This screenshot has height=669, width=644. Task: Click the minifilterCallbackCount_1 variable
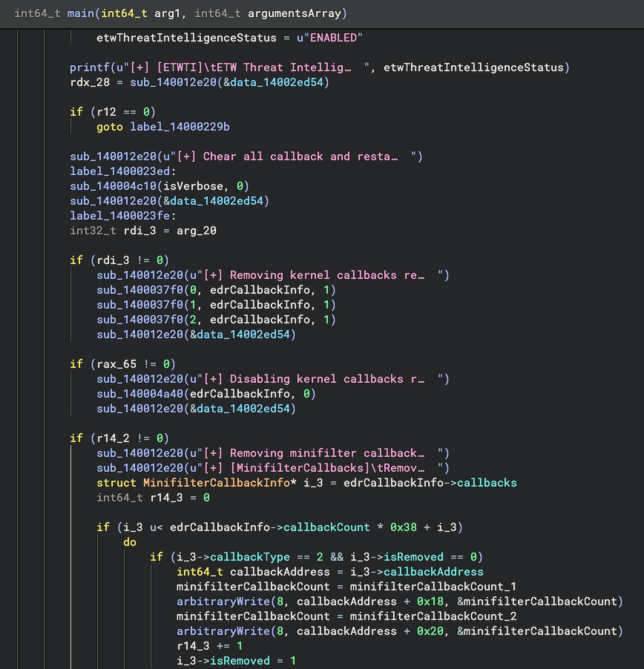[433, 587]
